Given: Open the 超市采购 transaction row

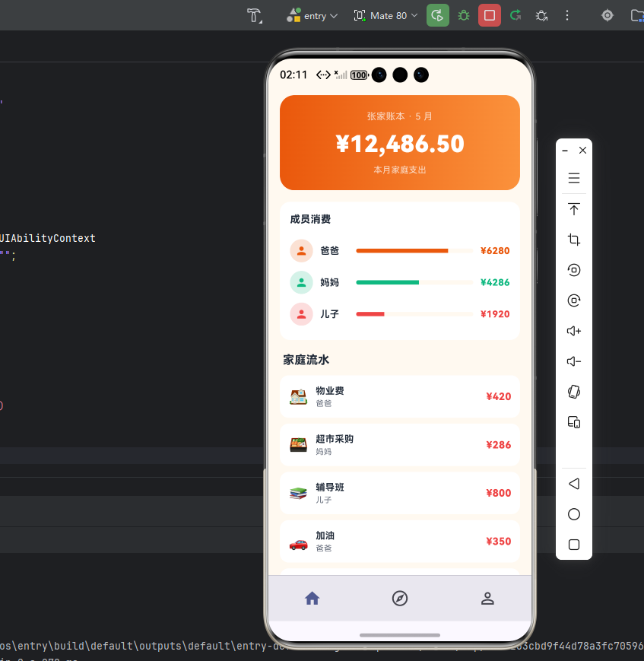Looking at the screenshot, I should point(399,445).
